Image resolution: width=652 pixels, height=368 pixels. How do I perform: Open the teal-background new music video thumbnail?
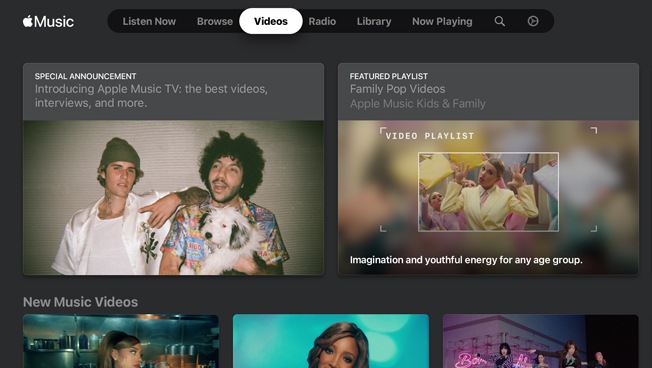tap(331, 341)
